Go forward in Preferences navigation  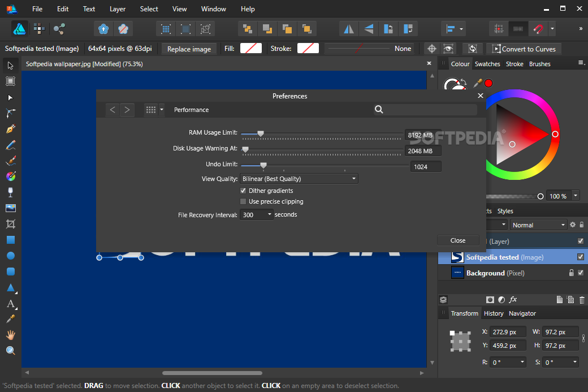pos(127,110)
